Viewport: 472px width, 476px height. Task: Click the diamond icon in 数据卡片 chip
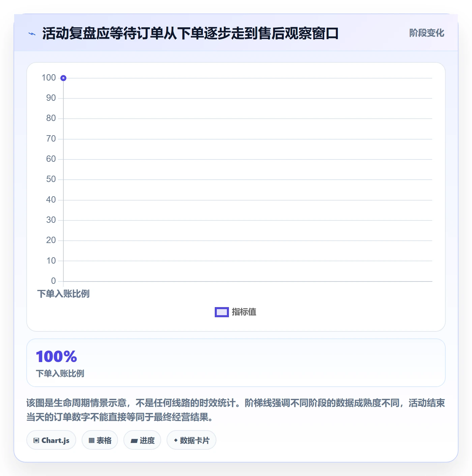click(176, 440)
